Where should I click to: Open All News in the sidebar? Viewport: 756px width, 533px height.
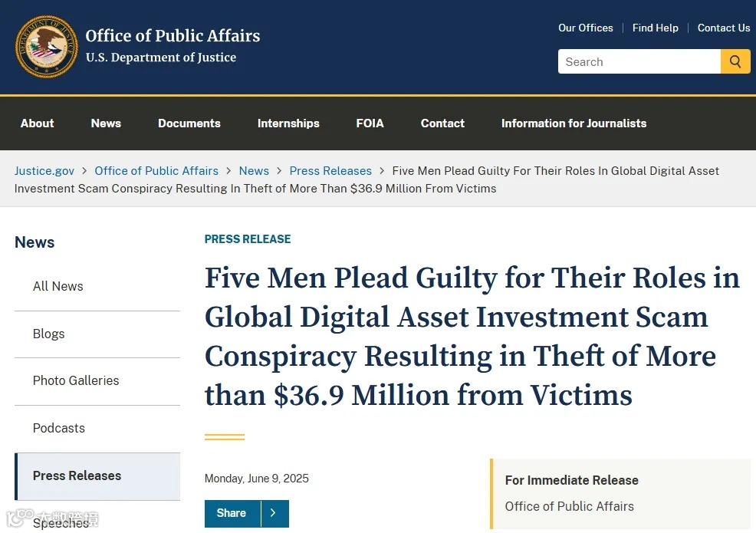pyautogui.click(x=58, y=287)
